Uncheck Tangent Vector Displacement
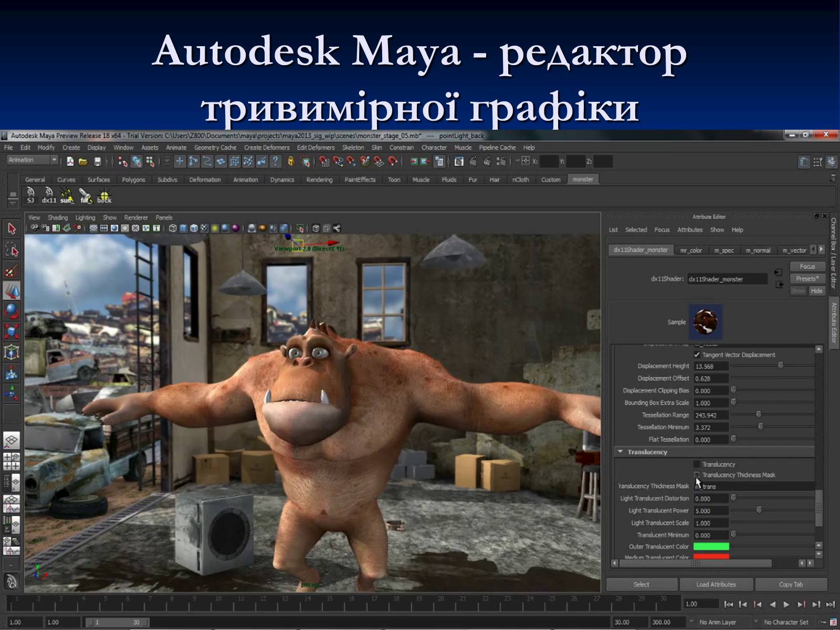 pos(697,355)
